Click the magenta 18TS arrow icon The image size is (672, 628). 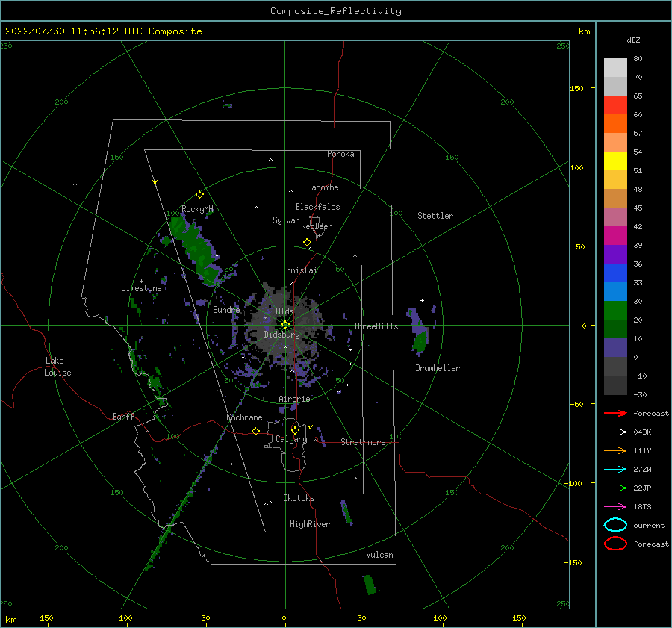(x=615, y=507)
